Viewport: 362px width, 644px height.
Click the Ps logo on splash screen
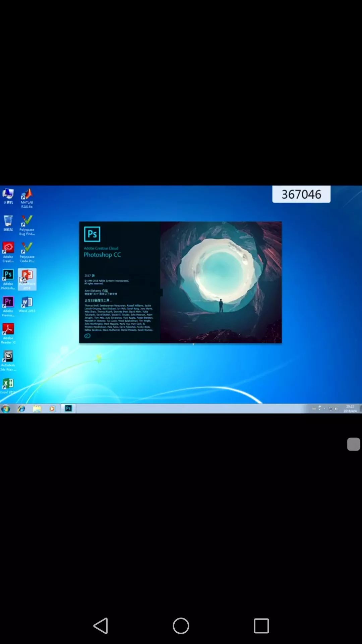[92, 234]
